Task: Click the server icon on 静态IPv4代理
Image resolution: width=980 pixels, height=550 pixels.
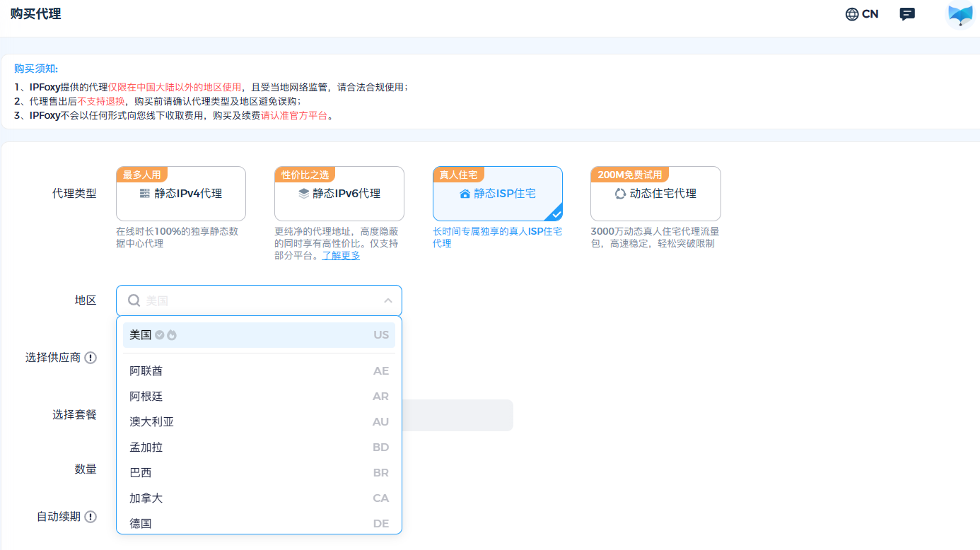Action: point(145,194)
